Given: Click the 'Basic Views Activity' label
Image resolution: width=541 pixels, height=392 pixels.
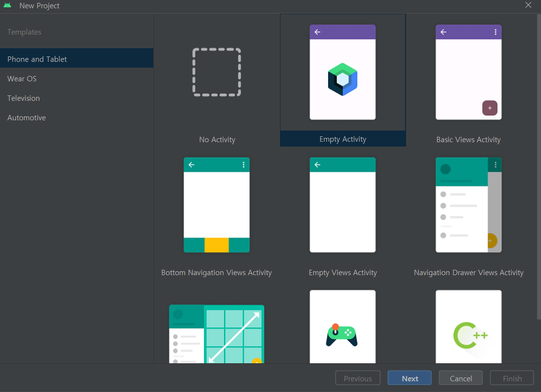Looking at the screenshot, I should [x=468, y=140].
